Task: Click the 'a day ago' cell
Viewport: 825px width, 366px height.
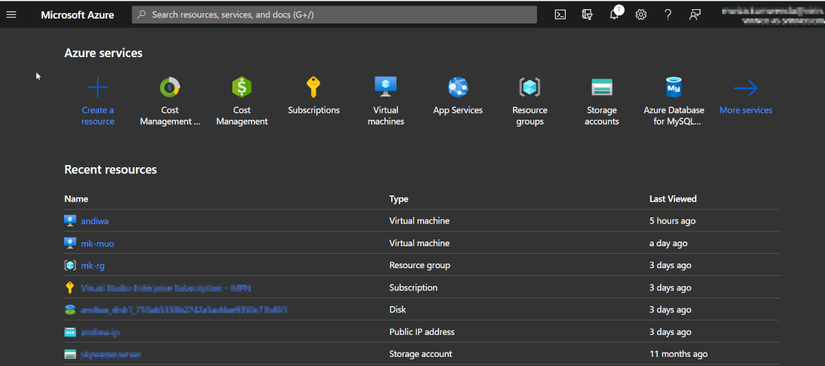Action: click(x=668, y=243)
